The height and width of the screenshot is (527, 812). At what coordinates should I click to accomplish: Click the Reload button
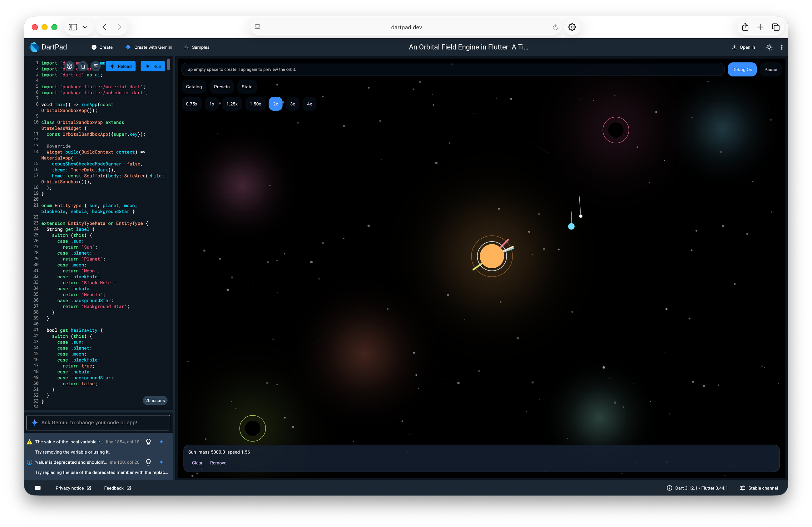[x=121, y=66]
